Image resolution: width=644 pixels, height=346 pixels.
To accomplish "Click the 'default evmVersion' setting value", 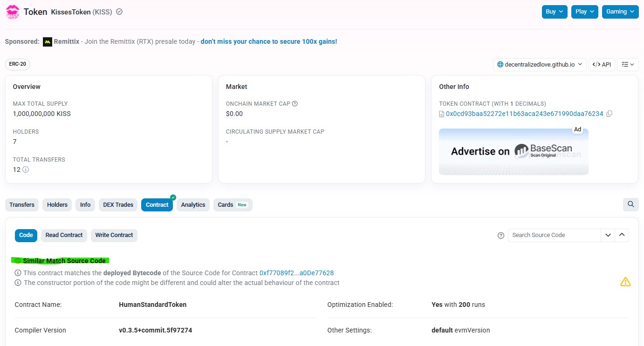I will coord(461,330).
